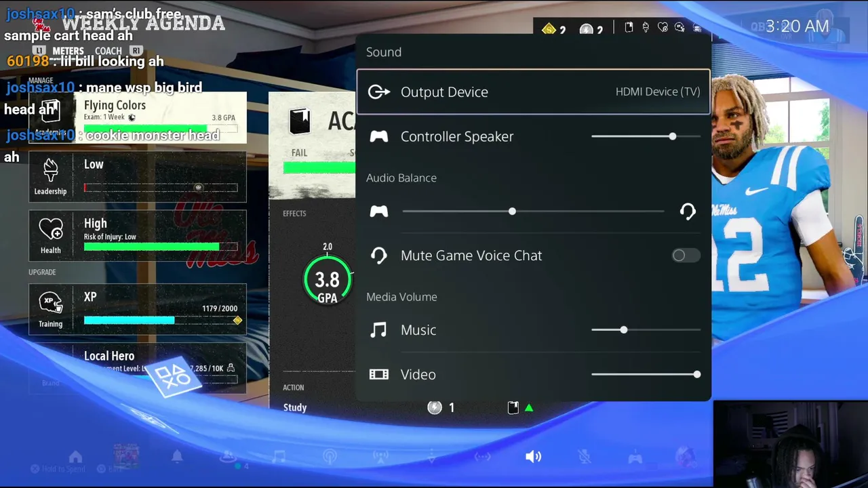The image size is (868, 488).
Task: Click the HDMI Device (TV) value
Action: 658,91
